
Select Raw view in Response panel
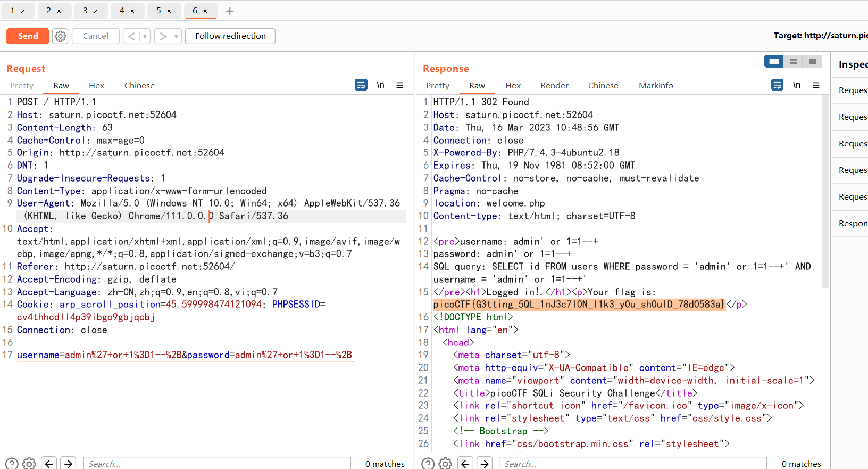[x=477, y=86]
